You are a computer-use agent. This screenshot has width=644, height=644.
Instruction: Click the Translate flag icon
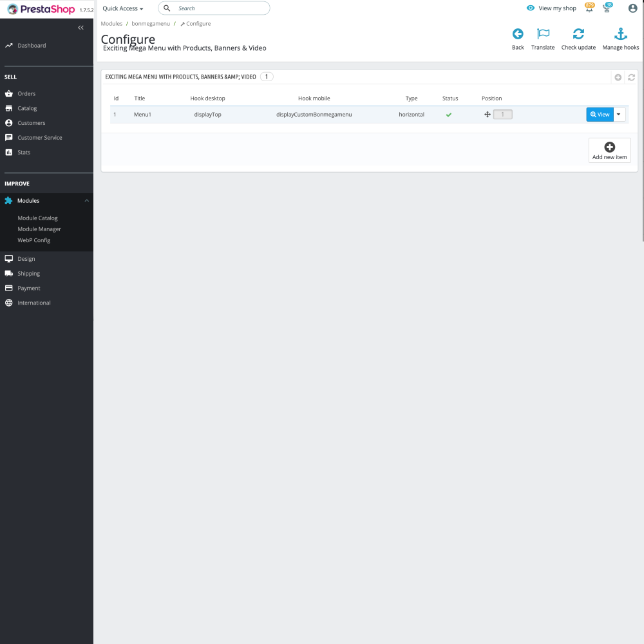coord(543,33)
